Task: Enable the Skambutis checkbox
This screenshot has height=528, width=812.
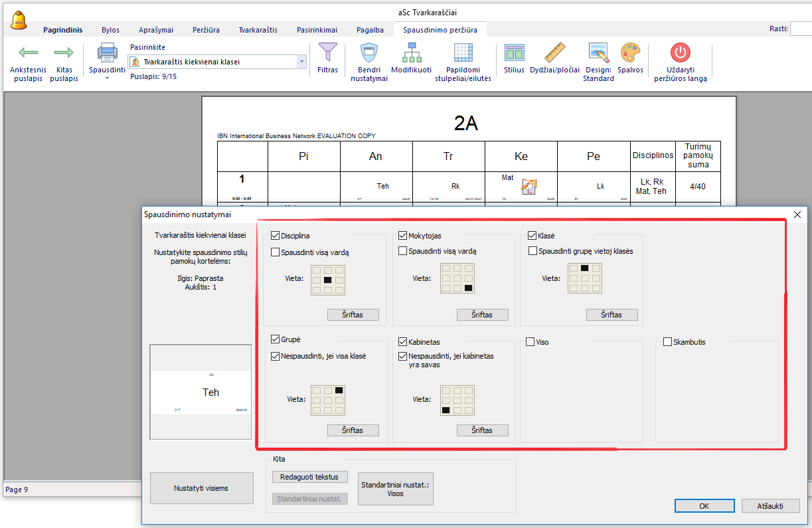Action: pyautogui.click(x=668, y=342)
